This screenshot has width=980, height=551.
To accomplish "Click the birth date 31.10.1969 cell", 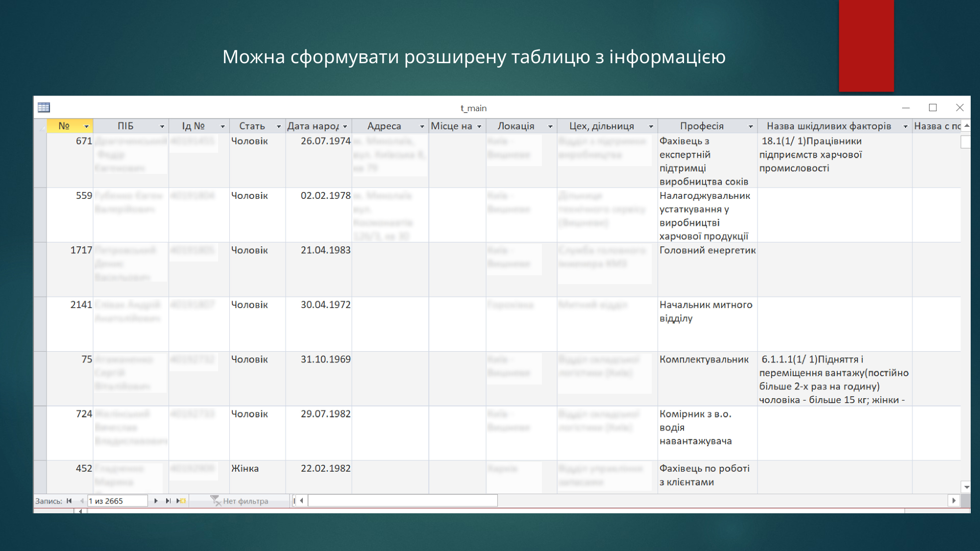I will [x=319, y=378].
